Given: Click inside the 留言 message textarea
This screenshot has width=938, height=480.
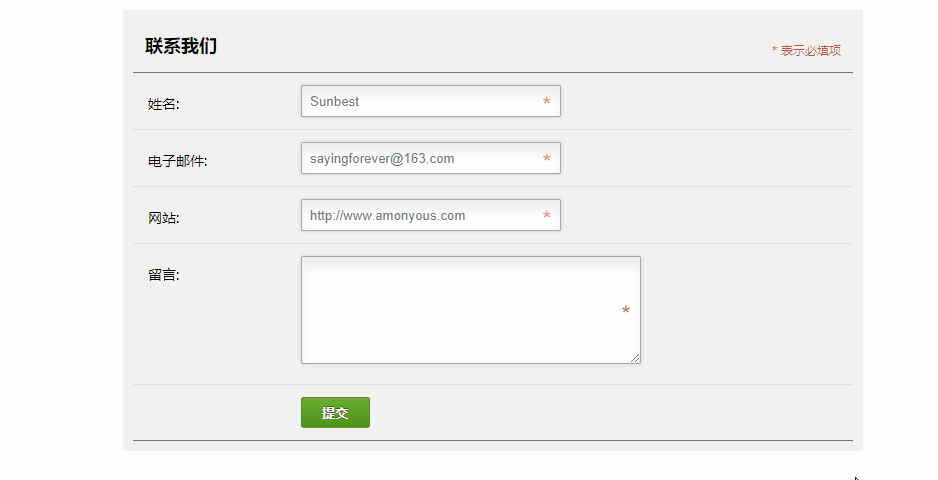Looking at the screenshot, I should coord(471,310).
